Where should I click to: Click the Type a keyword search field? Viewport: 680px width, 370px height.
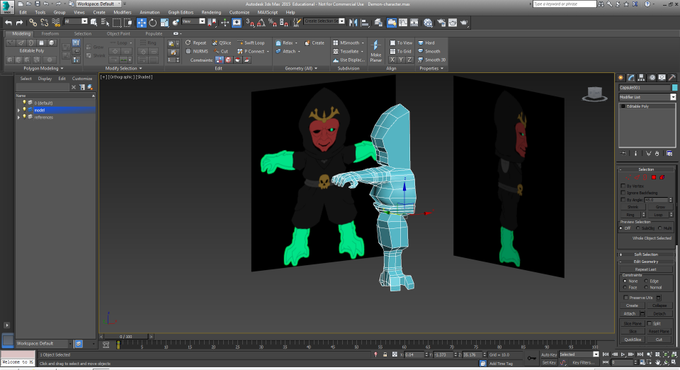pos(564,4)
